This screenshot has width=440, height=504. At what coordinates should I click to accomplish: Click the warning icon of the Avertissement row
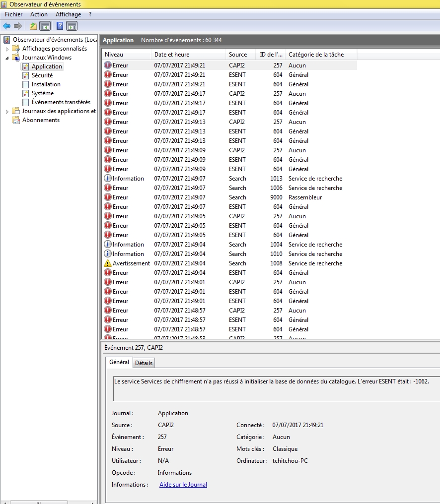(107, 263)
